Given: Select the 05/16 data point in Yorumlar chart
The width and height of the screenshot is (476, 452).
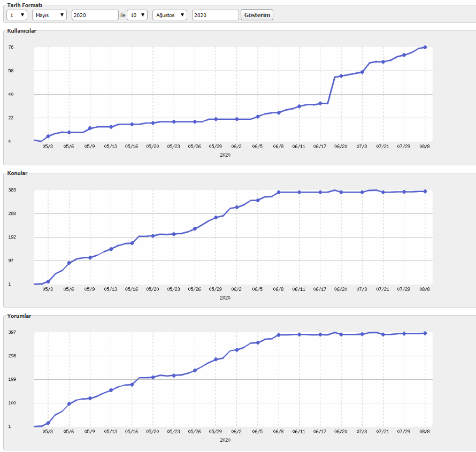Looking at the screenshot, I should [132, 384].
